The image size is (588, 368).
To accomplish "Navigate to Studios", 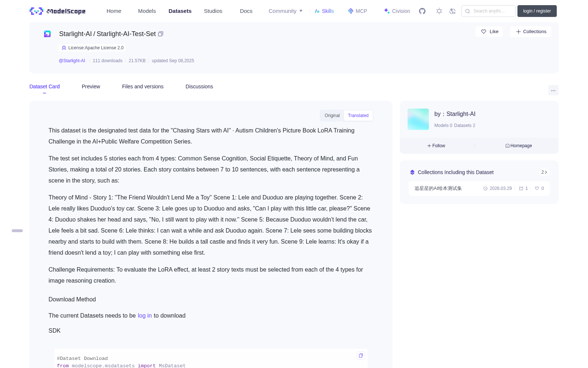I will tap(213, 11).
